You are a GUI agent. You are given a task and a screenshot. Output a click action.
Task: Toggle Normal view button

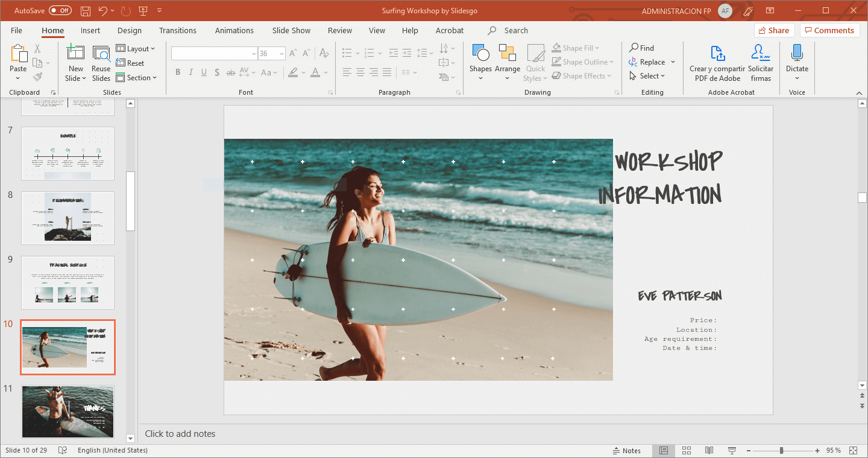coord(664,451)
